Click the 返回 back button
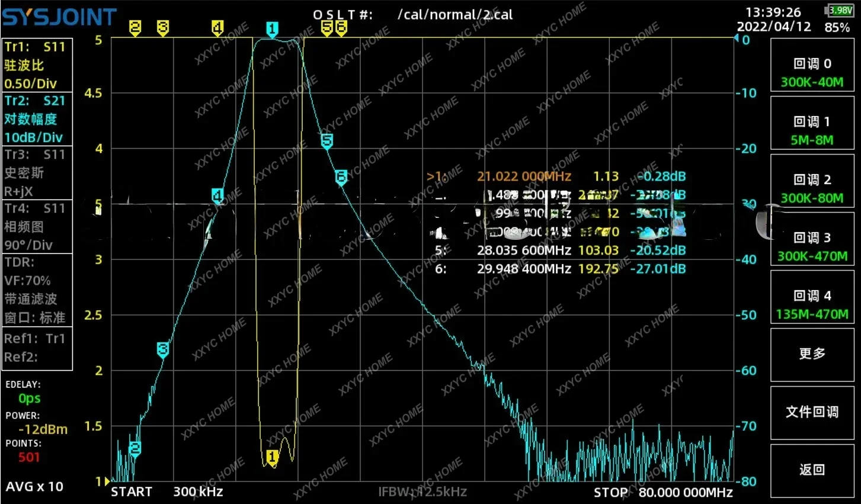 click(x=812, y=471)
